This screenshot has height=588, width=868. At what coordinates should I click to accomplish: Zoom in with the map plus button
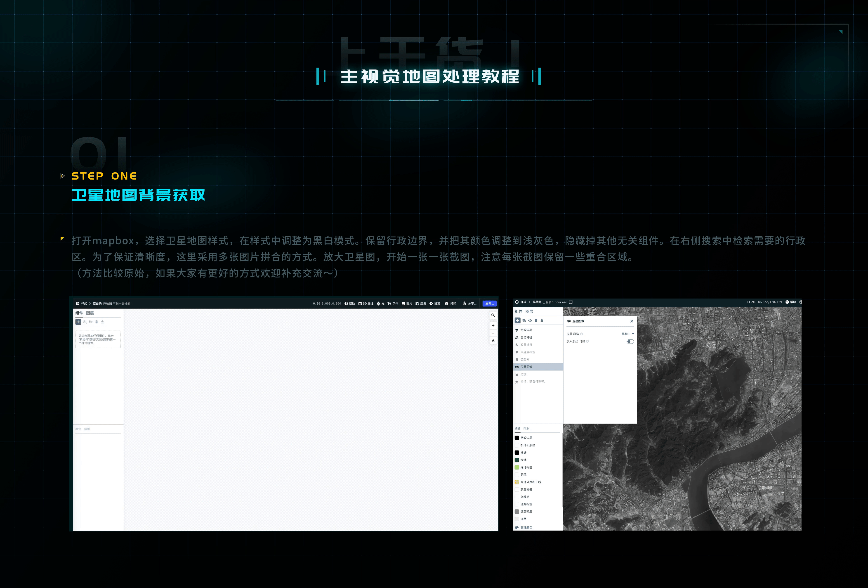[x=493, y=325]
